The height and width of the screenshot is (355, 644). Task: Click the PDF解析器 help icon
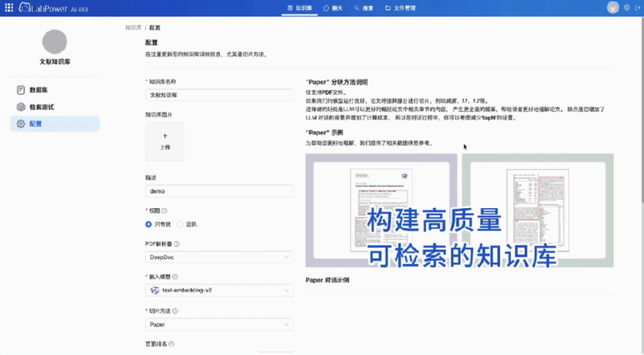point(177,244)
